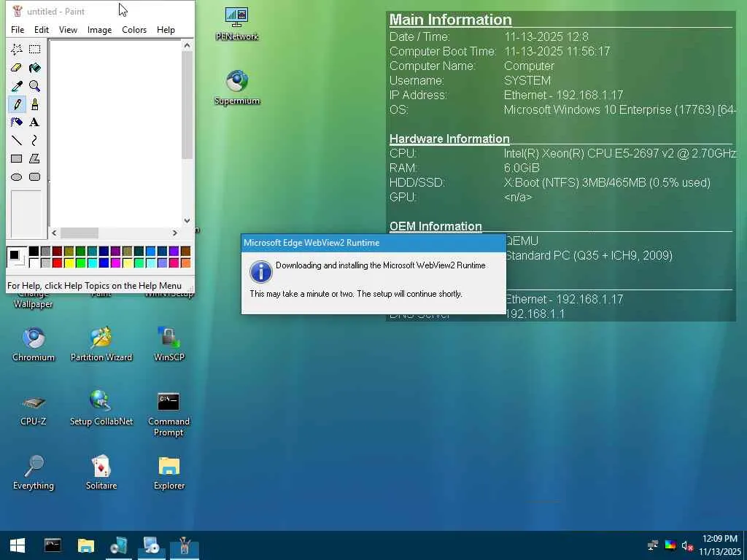This screenshot has height=560, width=747.
Task: Select the Free-Form Select tool in Paint
Action: click(x=17, y=49)
